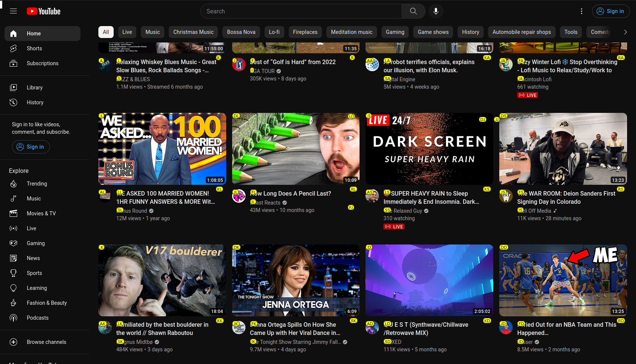Viewport: 636px width, 364px height.
Task: Select the History filter chip
Action: click(x=471, y=32)
